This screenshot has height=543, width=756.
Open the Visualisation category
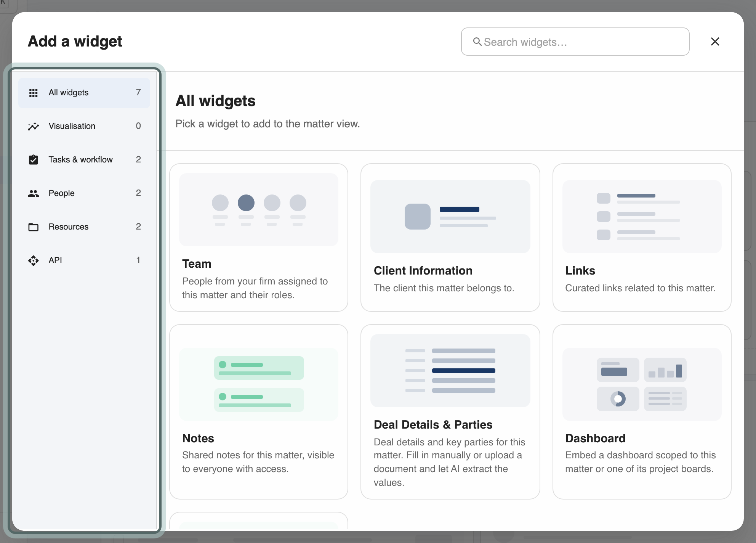click(84, 126)
